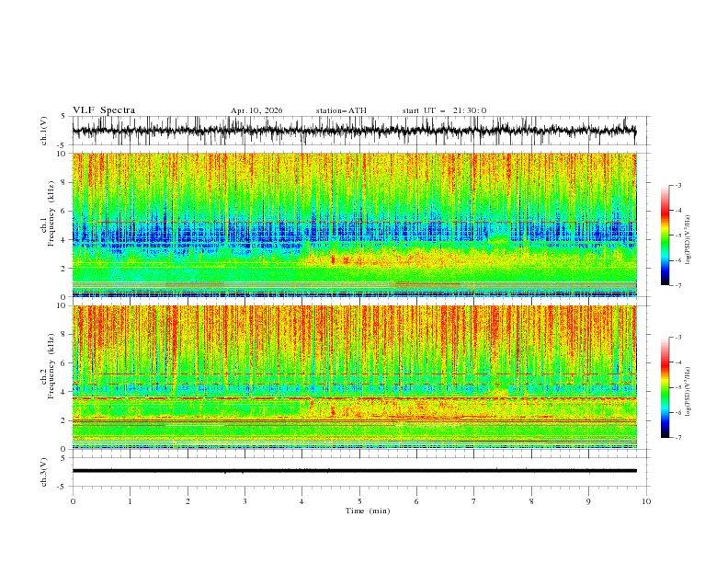This screenshot has height=563, width=728.
Task: Click the time axis tick label '2'
Action: click(x=188, y=501)
